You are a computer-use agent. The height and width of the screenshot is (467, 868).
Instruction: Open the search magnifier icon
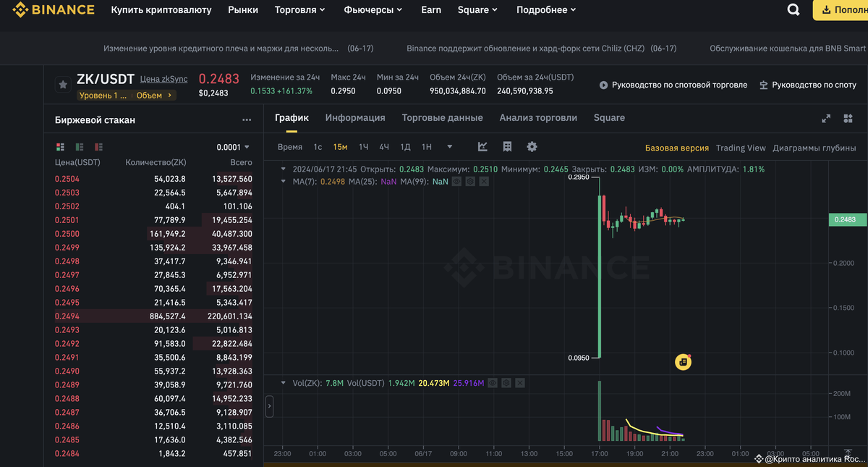(x=793, y=10)
